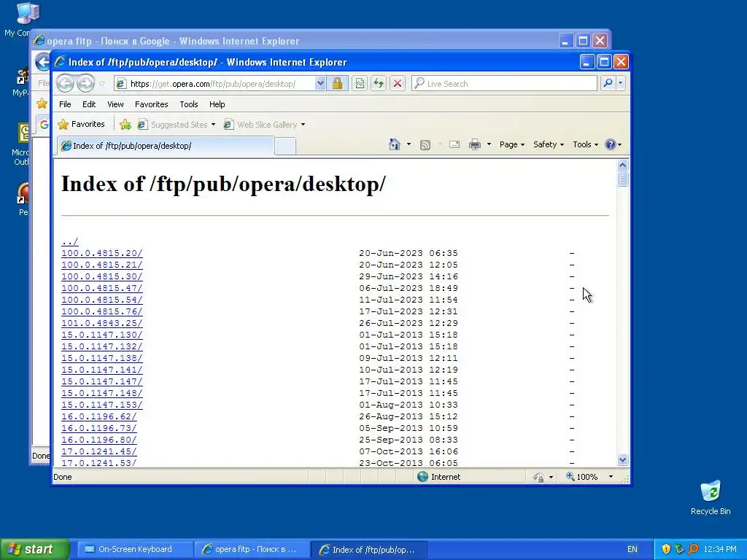Open the 15.0.1147.130/ folder link

coord(102,335)
